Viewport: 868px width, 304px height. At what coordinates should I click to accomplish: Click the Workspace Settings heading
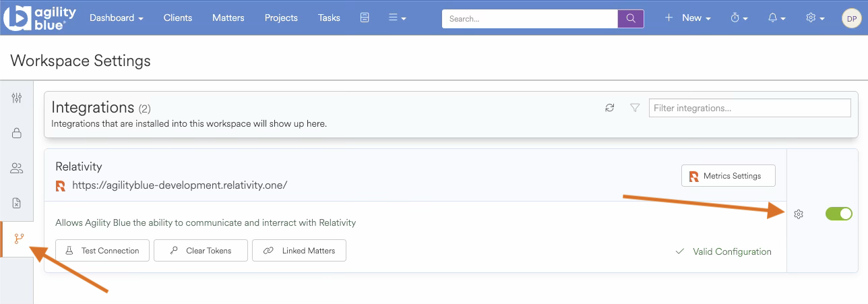81,61
